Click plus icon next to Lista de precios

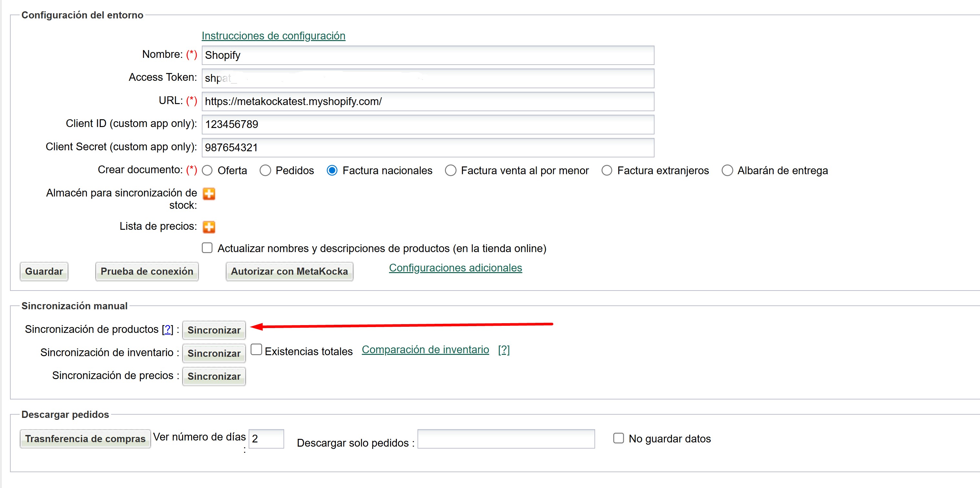tap(209, 227)
